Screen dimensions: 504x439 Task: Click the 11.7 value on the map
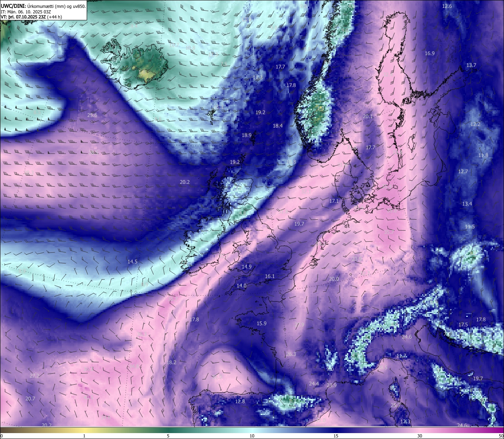coord(401,356)
